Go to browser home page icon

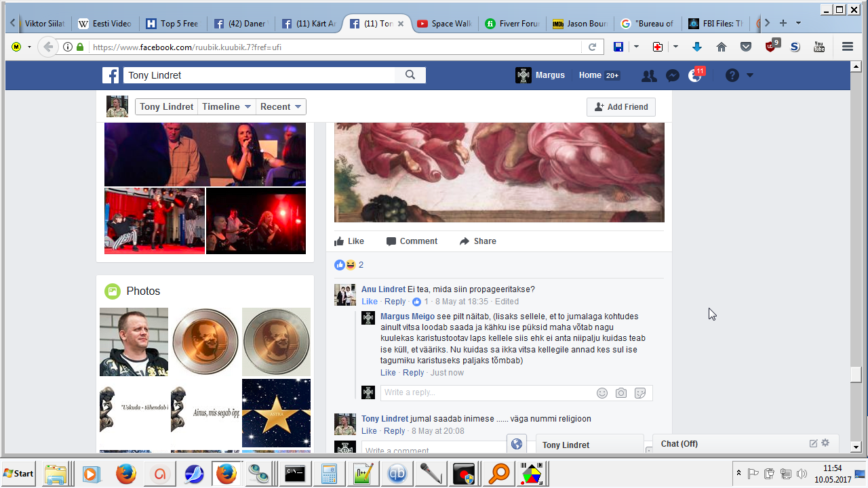pos(722,47)
